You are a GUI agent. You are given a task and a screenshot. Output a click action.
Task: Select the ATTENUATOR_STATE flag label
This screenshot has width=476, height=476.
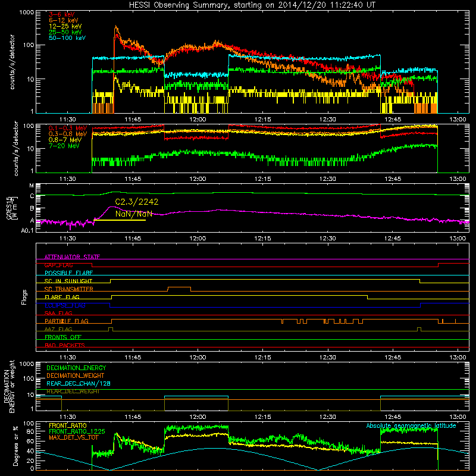pyautogui.click(x=72, y=257)
